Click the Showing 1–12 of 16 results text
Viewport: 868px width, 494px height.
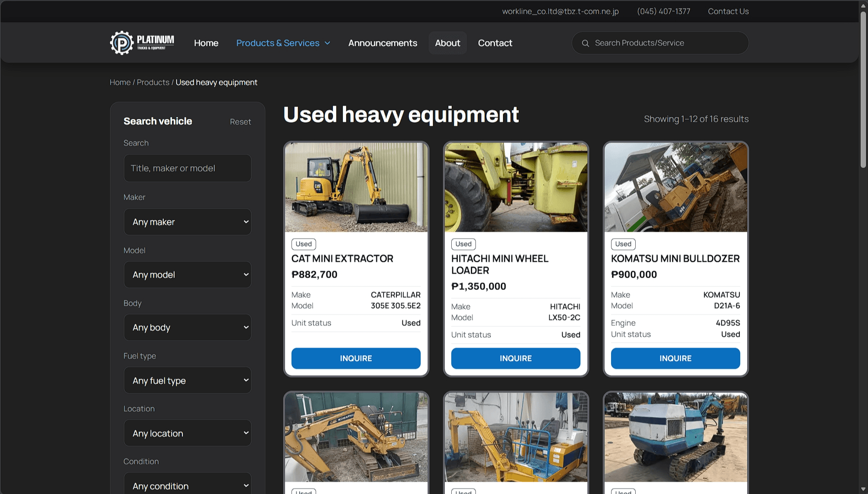[696, 119]
